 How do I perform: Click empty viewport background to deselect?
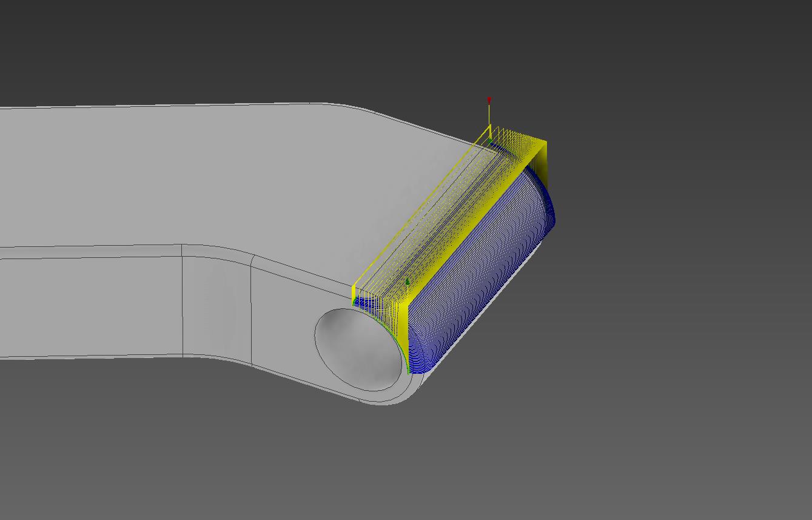point(667,394)
